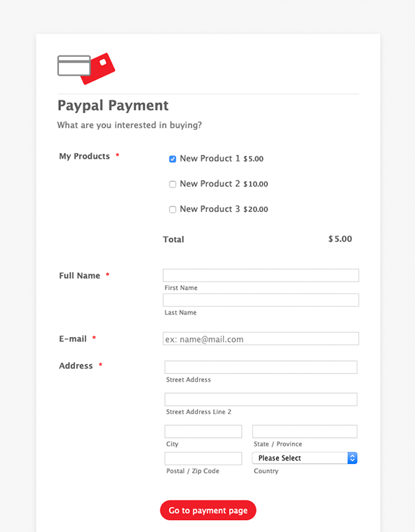The image size is (415, 532).
Task: Focus the First Name field
Action: 261,275
